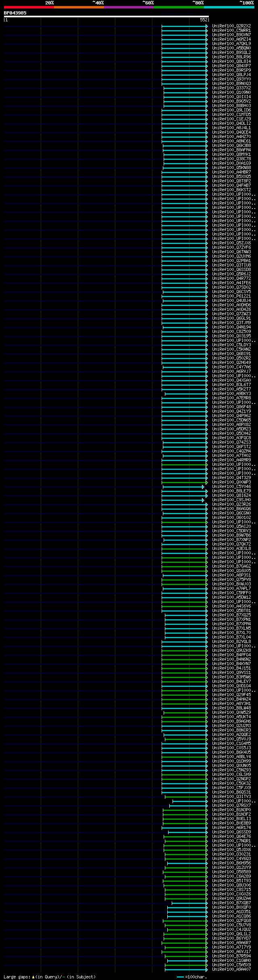Click the Large gaps legend text
Image resolution: width=258 pixels, height=980 pixels.
click(x=50, y=977)
